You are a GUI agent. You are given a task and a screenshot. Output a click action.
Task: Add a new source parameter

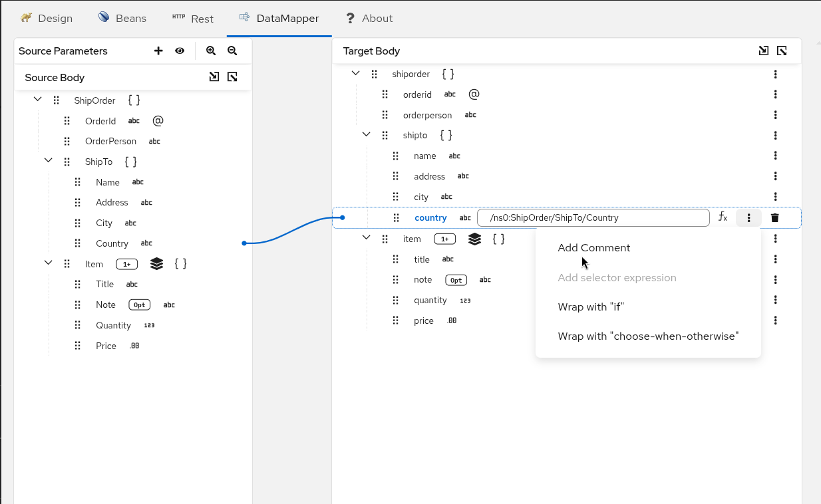point(158,51)
